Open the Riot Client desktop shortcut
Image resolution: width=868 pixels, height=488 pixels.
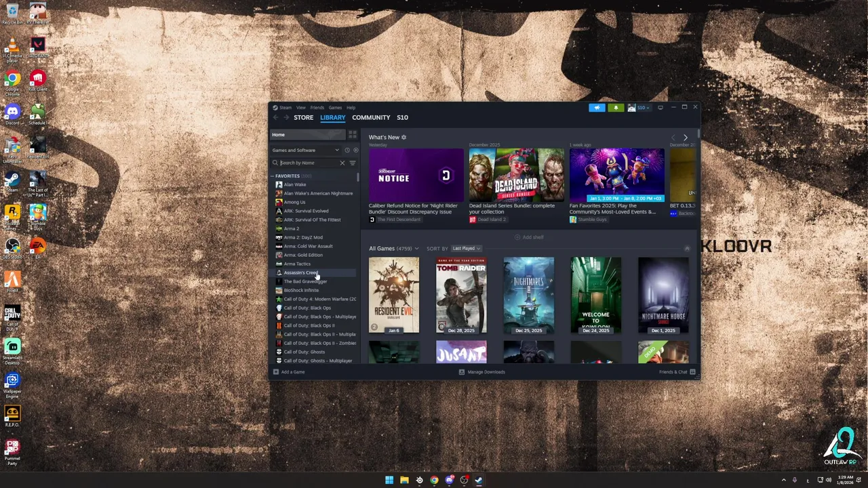37,81
